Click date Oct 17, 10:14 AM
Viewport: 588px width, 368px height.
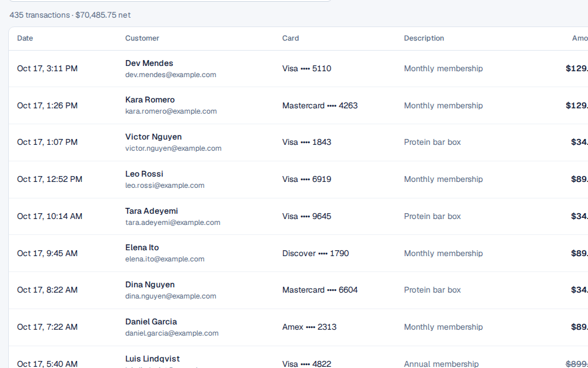pyautogui.click(x=49, y=216)
